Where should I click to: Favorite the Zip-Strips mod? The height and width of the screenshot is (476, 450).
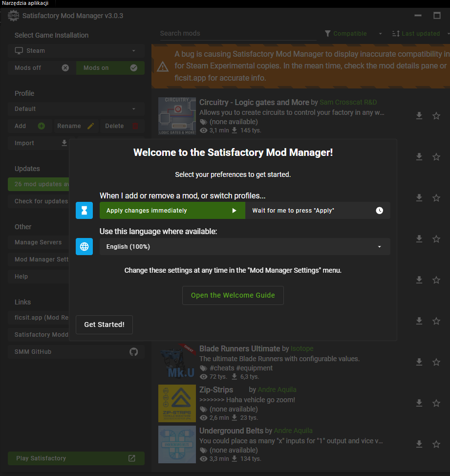436,403
